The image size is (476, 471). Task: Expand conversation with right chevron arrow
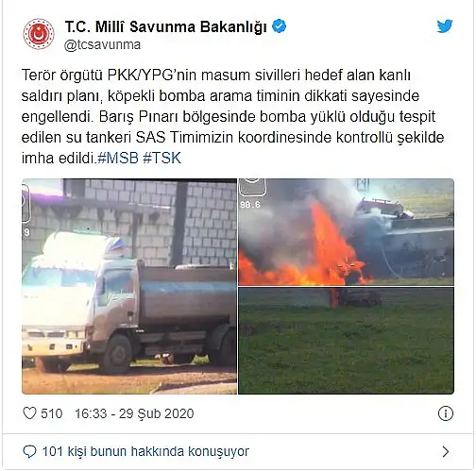click(446, 452)
